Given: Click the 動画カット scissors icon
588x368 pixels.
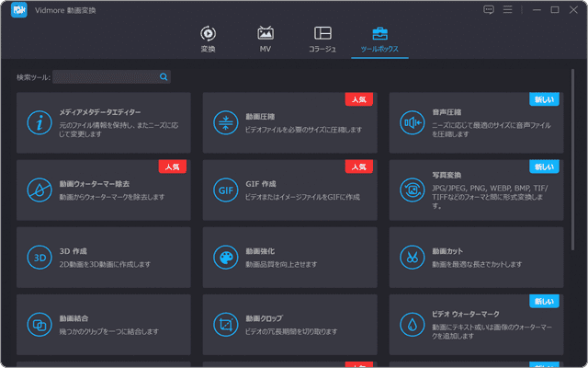Looking at the screenshot, I should [x=413, y=258].
